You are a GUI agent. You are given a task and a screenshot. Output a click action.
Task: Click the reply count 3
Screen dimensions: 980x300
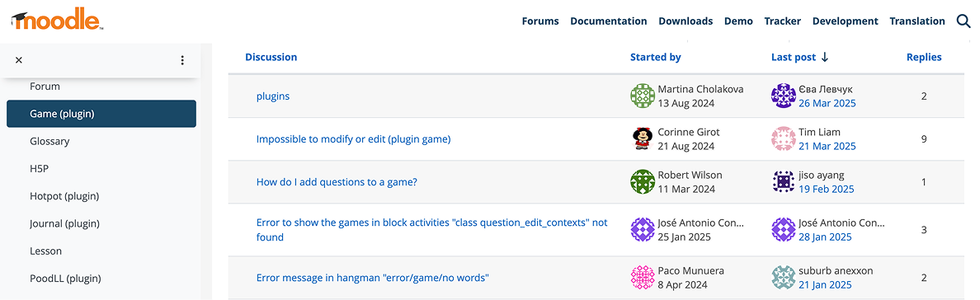point(924,229)
